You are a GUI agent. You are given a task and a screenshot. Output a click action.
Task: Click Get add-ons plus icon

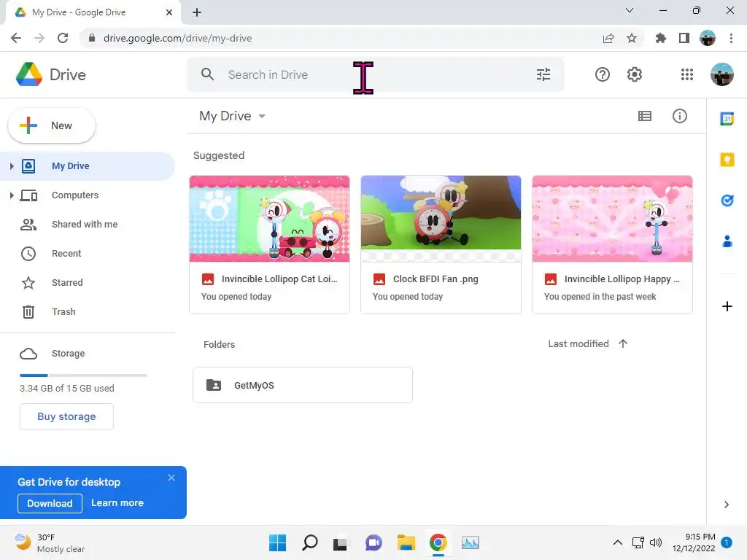[727, 306]
